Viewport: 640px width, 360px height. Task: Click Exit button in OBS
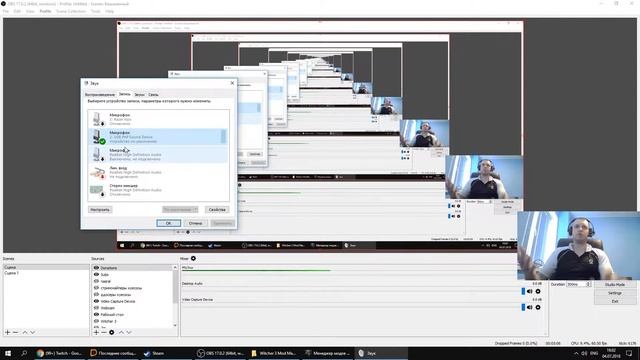615,301
